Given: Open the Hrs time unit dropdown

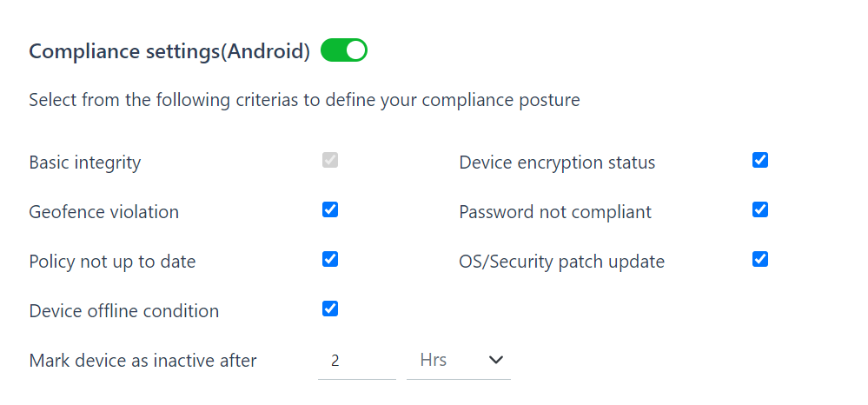Looking at the screenshot, I should coord(457,360).
